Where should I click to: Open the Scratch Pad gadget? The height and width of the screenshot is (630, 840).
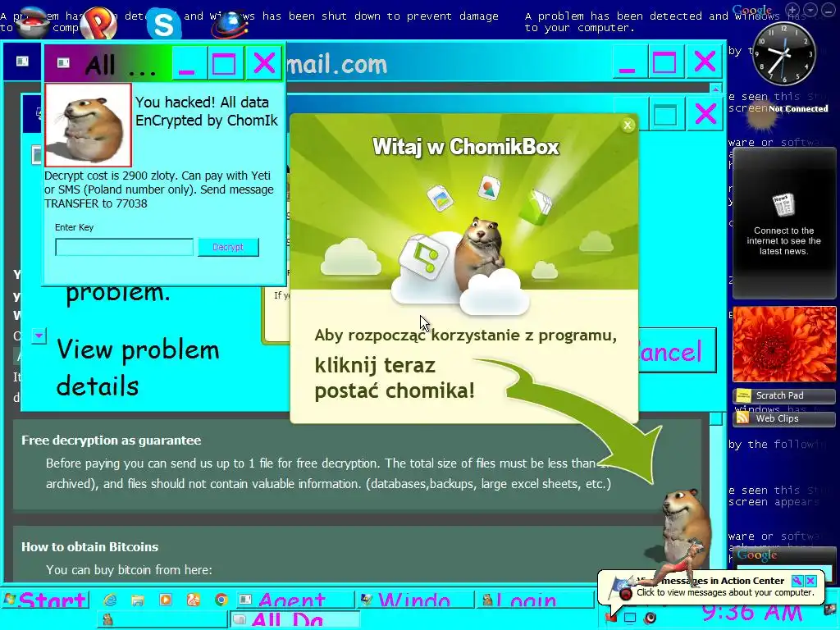(783, 395)
